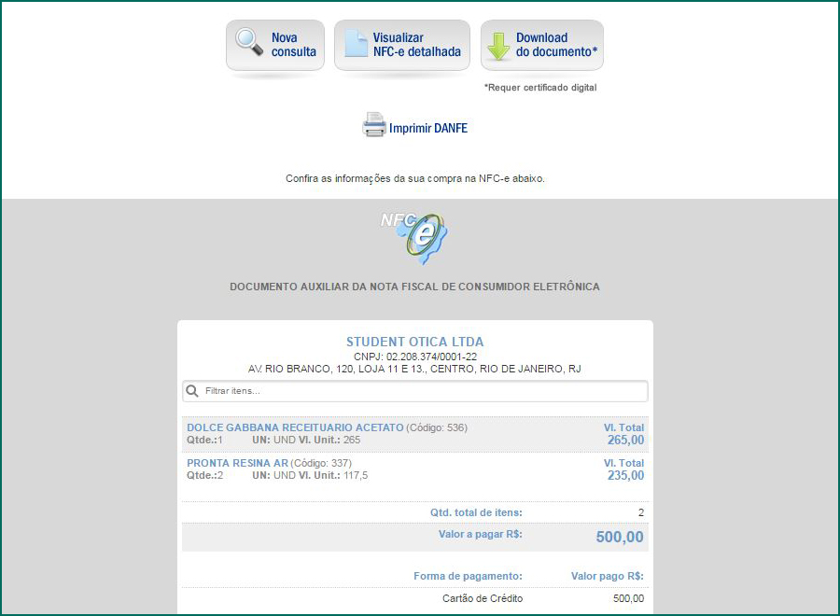Screen dimensions: 840x616
Task: Click the 265,00 Vl. Total value
Action: (625, 440)
